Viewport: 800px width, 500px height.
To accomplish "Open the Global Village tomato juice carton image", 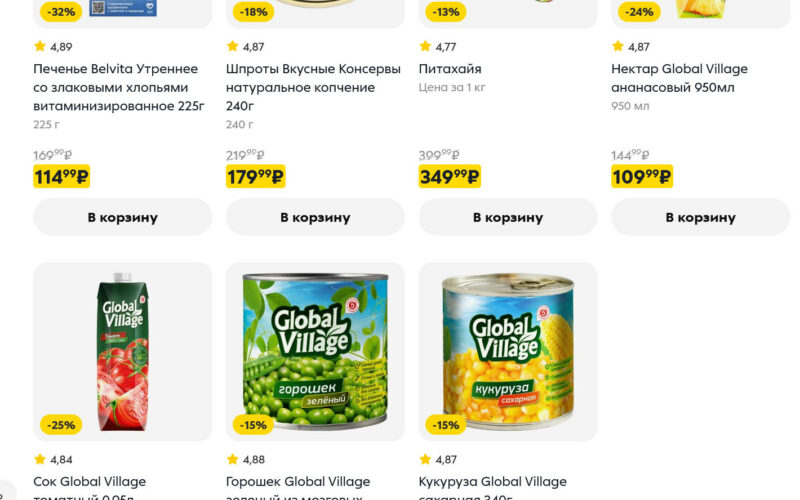I will click(122, 350).
